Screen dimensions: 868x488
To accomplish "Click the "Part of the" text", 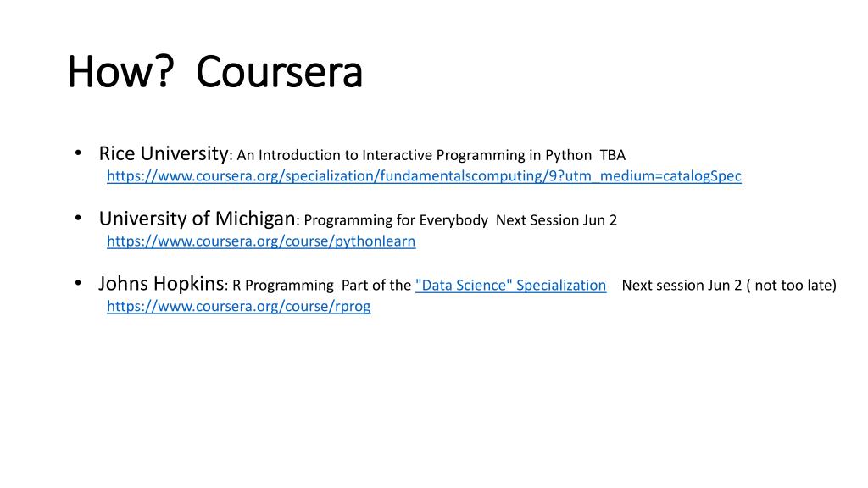I will pos(376,286).
